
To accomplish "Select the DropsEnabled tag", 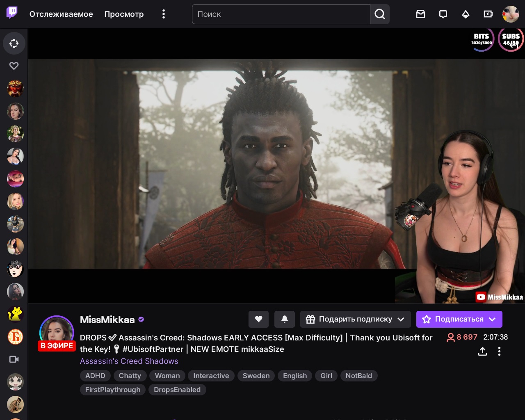I will (177, 390).
